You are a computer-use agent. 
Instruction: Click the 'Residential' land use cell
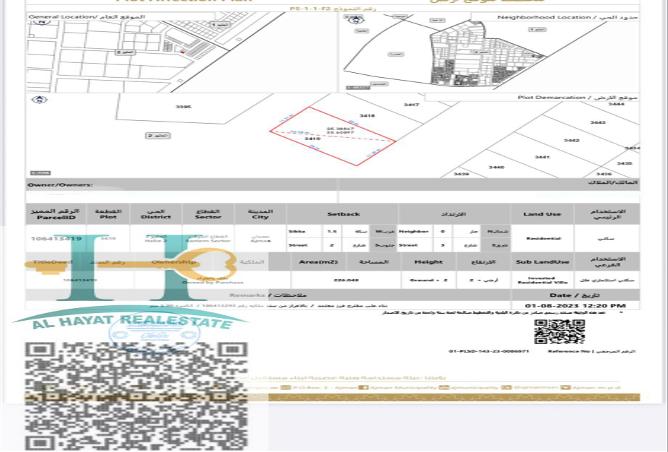pyautogui.click(x=542, y=239)
